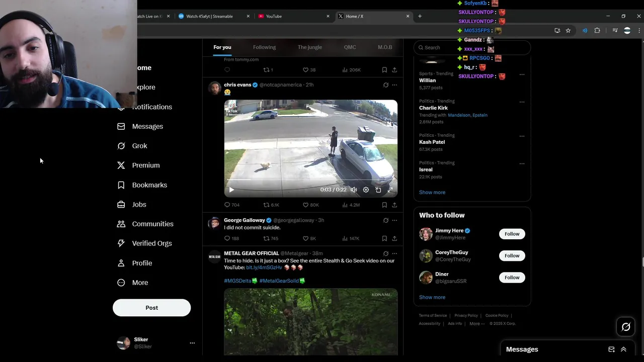Bookmark the tommy.com post
644x362 pixels.
coord(384,70)
